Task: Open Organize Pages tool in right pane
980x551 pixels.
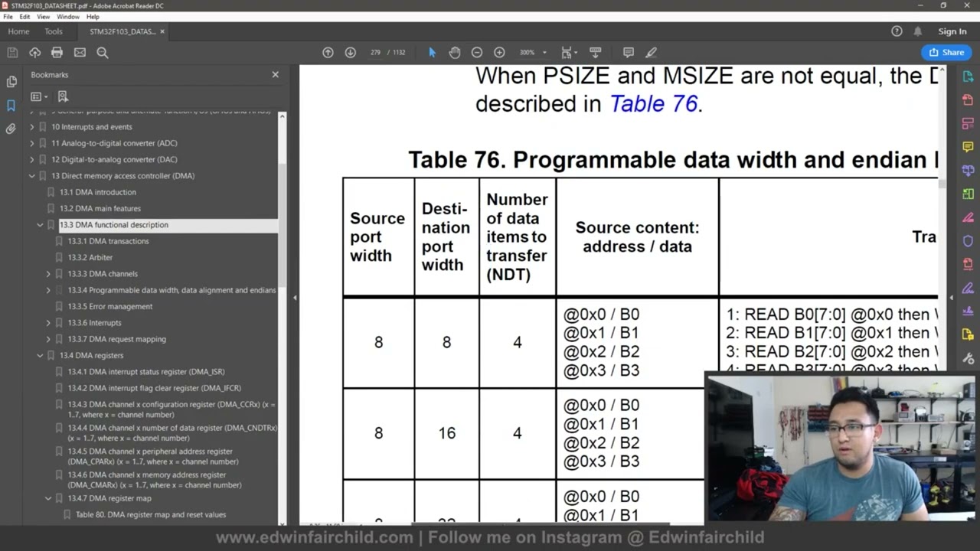Action: 968,194
